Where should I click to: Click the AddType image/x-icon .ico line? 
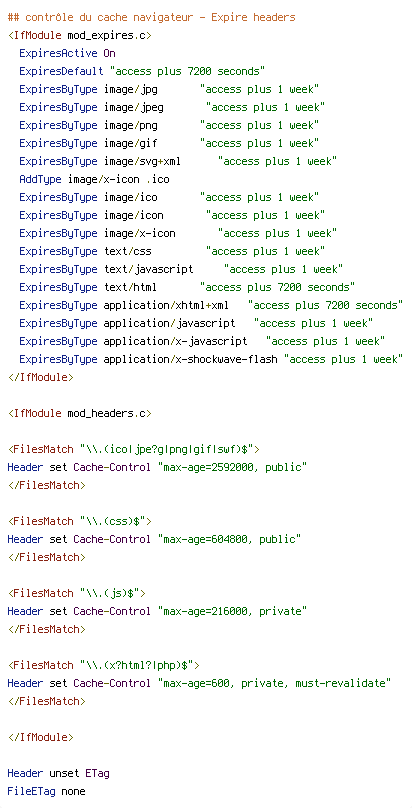(x=94, y=180)
